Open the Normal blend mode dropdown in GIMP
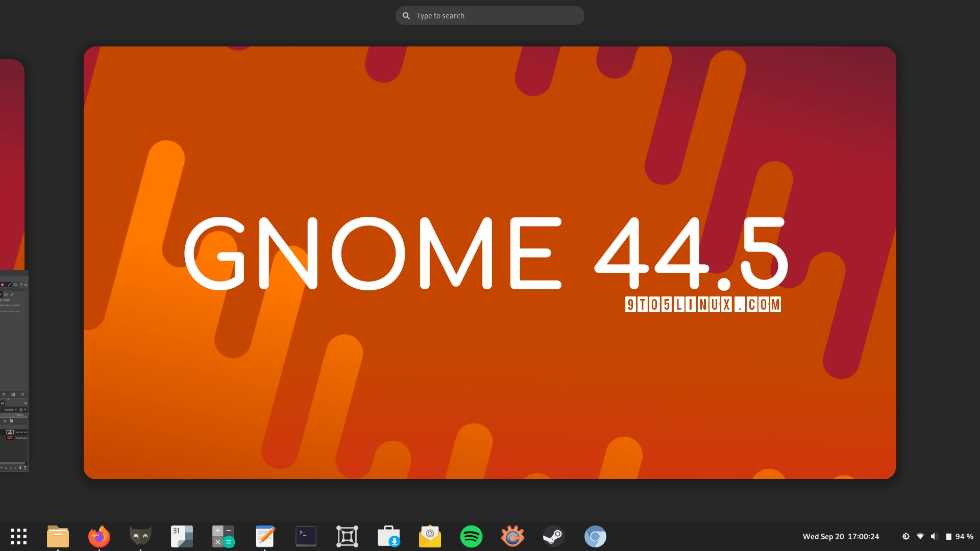 [9, 409]
